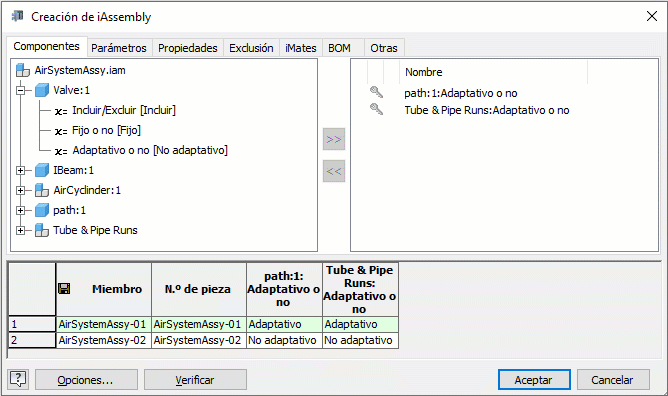
Task: Switch to the Componentes tab
Action: (46, 46)
